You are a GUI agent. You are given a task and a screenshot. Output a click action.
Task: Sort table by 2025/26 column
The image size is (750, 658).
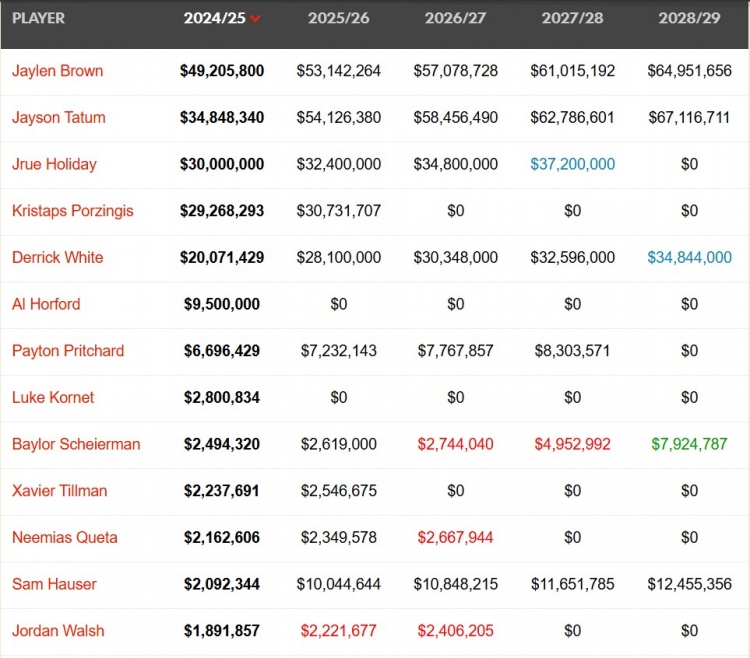338,18
